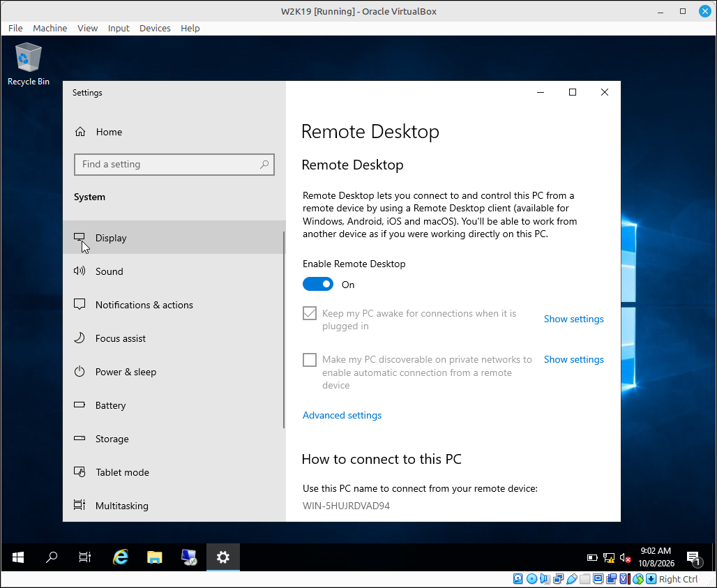Select Storage in the System sidebar
Image resolution: width=717 pixels, height=588 pixels.
[173, 439]
